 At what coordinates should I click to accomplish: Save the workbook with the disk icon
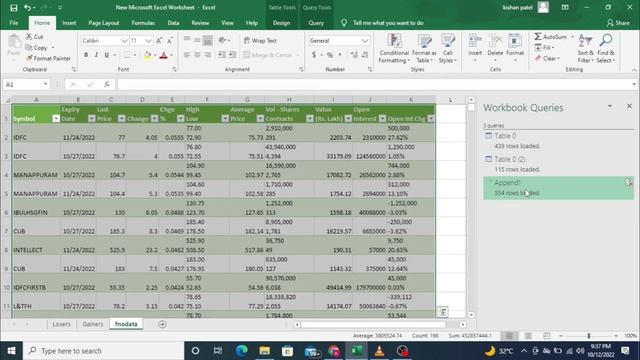point(13,8)
